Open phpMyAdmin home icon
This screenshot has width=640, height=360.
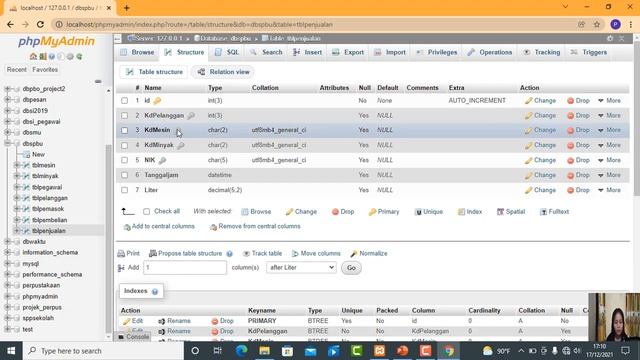[33, 56]
